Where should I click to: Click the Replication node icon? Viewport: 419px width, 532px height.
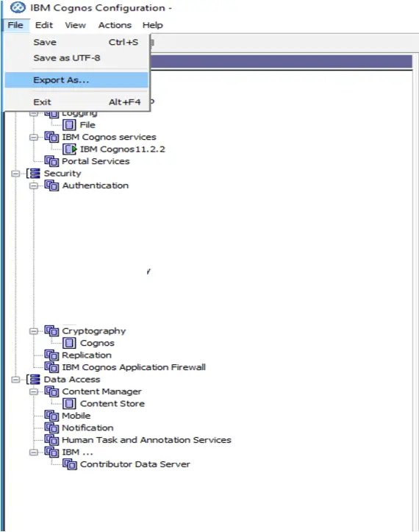[51, 355]
